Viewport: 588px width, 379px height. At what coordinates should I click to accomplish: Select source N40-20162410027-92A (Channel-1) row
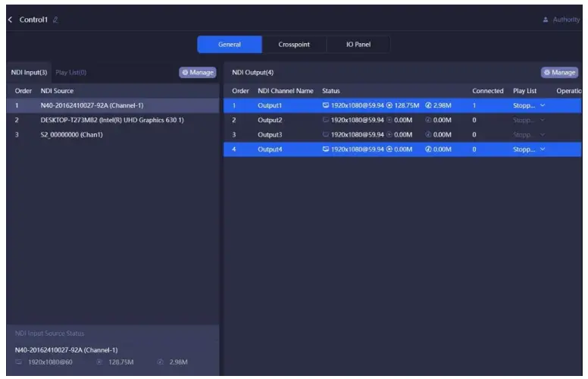pos(113,105)
